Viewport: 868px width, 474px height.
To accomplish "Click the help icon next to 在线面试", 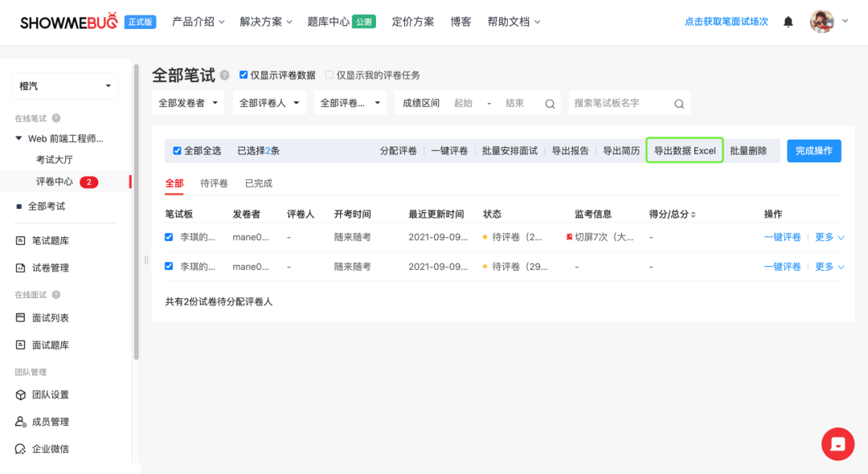I will (56, 295).
